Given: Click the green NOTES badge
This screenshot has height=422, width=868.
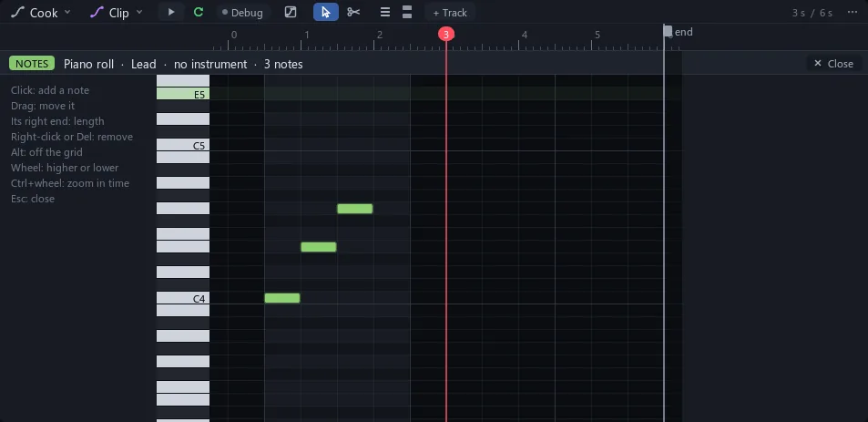Looking at the screenshot, I should point(32,64).
